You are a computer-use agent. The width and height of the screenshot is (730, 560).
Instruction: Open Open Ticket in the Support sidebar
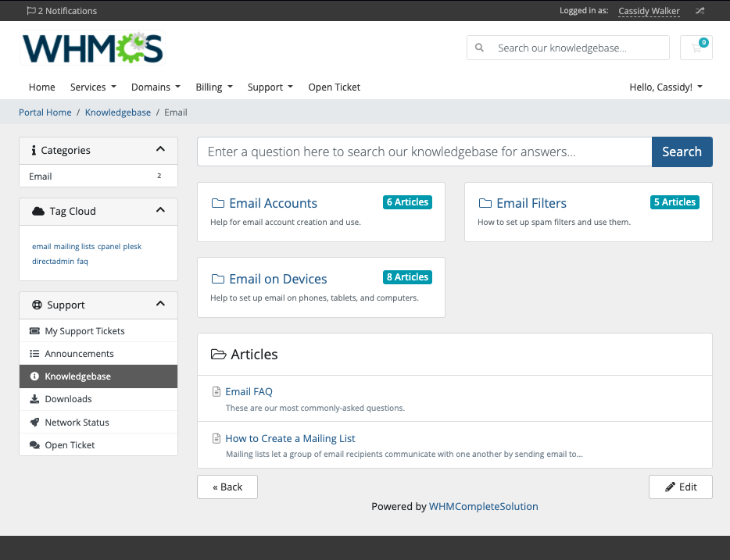pos(98,444)
